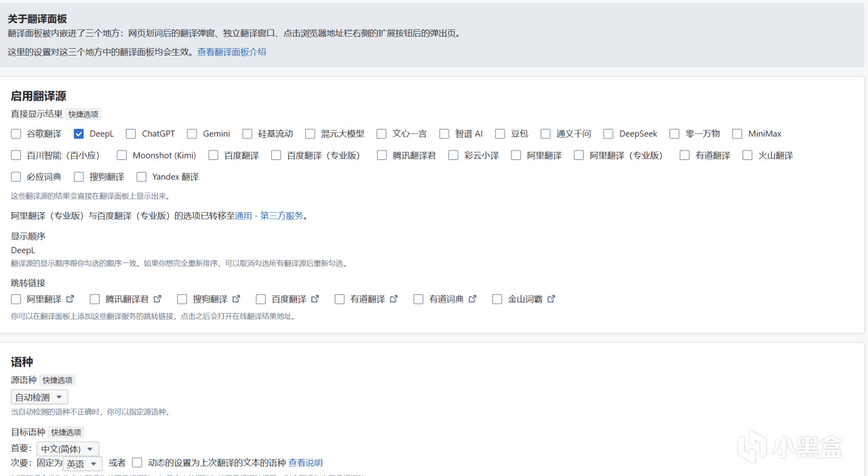Click DeepL text under 显示顺序
The image size is (868, 476).
point(23,250)
